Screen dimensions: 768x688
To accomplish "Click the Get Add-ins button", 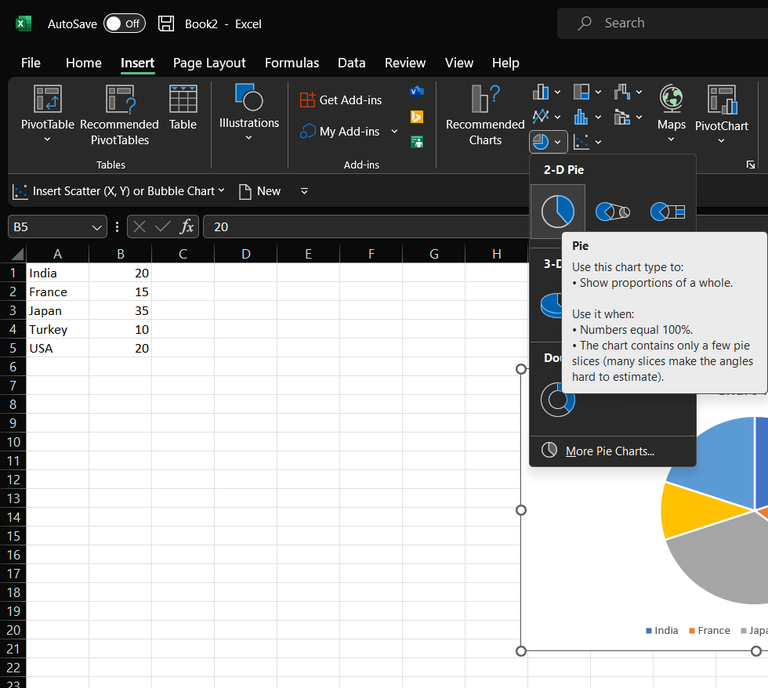I will [341, 100].
